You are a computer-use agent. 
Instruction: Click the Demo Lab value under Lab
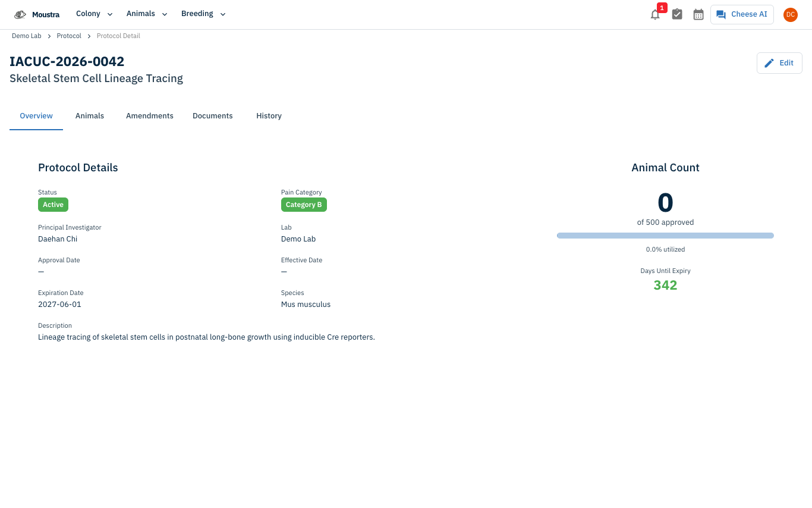click(x=298, y=239)
